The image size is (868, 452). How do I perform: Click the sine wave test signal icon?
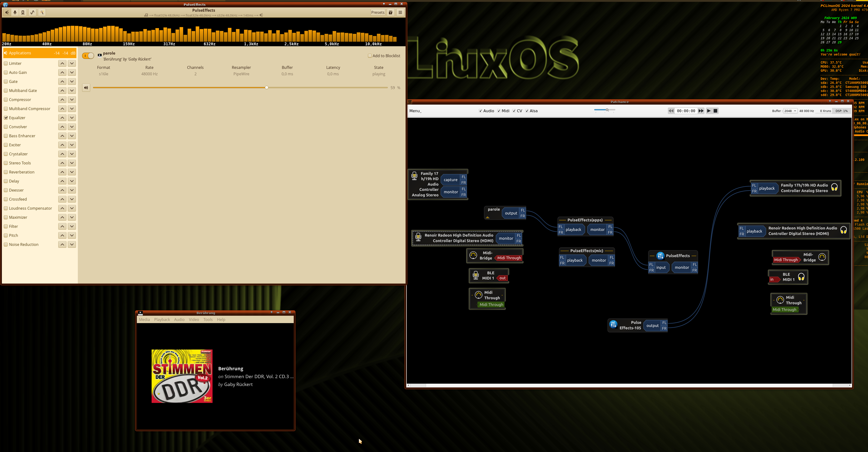coord(32,12)
